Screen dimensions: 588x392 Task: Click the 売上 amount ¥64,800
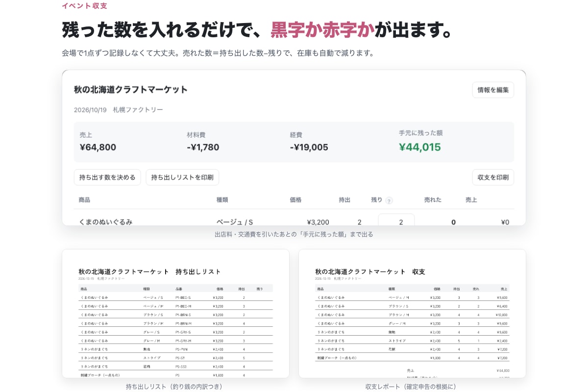pyautogui.click(x=98, y=147)
